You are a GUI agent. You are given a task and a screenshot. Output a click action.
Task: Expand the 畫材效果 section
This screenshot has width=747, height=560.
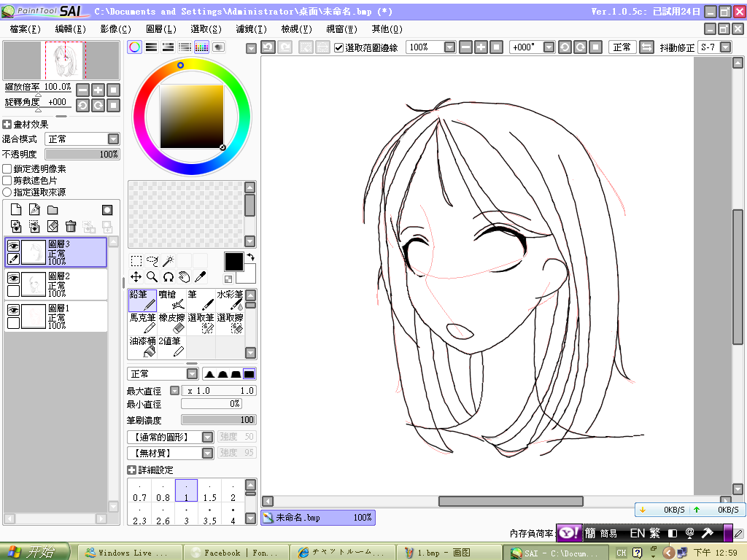tap(7, 125)
